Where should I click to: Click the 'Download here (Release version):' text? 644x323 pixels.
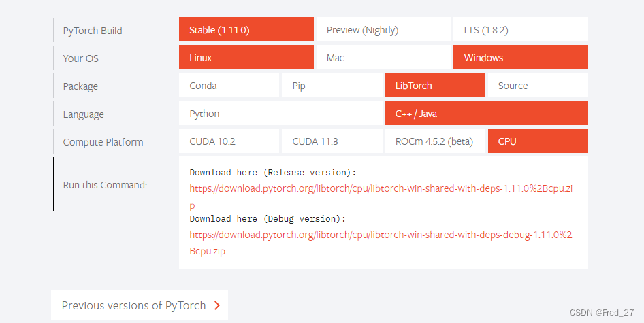point(273,172)
